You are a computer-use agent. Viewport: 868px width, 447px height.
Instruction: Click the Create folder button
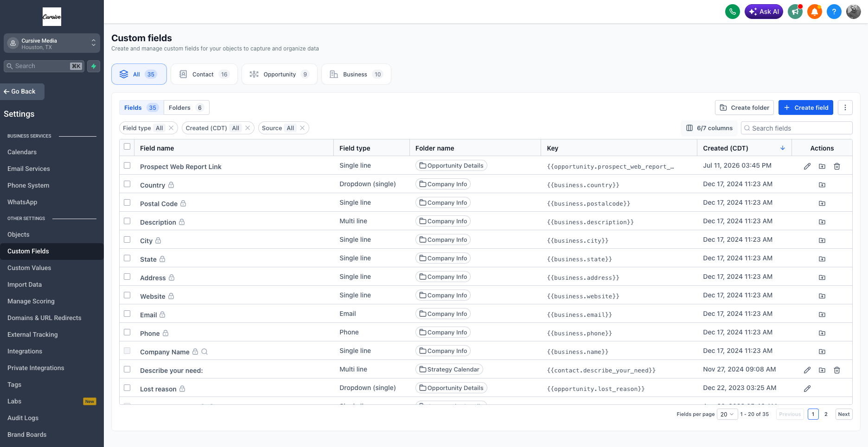744,107
